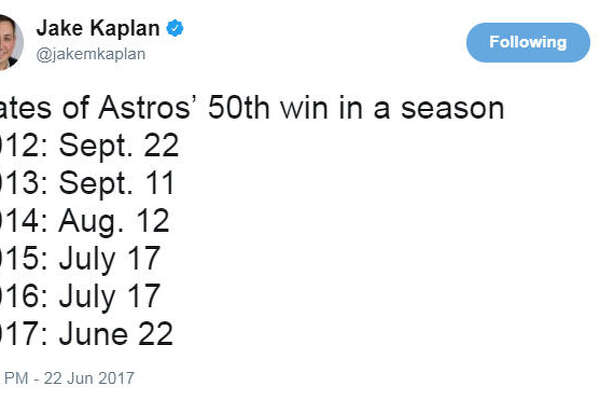The width and height of the screenshot is (600, 400).
Task: Open the 22 Jun 2017 timestamp link
Action: 89,378
